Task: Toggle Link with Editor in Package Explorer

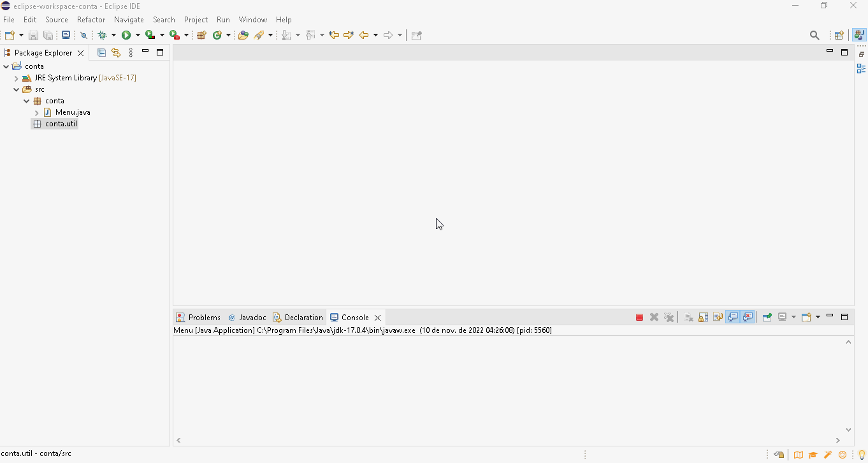Action: (x=116, y=53)
